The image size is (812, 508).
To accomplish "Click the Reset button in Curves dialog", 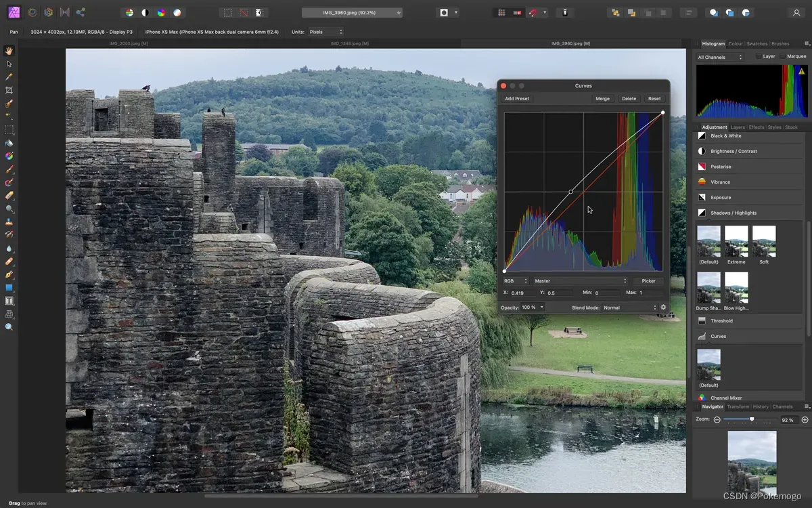I will click(654, 98).
